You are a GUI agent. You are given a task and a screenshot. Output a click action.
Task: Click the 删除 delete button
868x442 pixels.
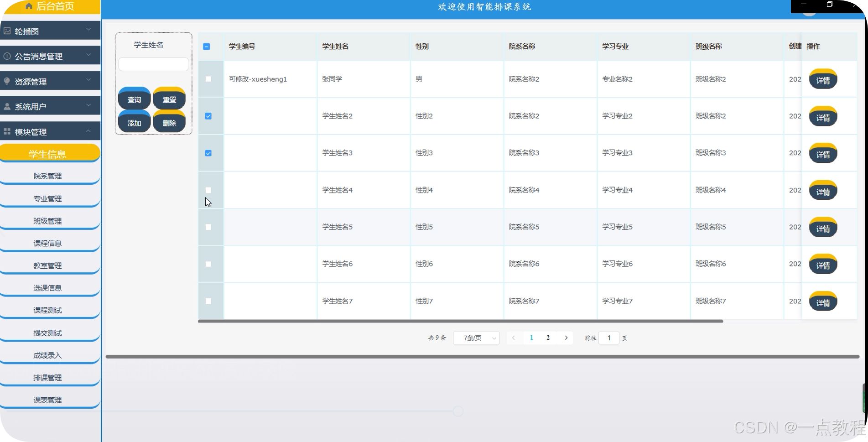(169, 122)
